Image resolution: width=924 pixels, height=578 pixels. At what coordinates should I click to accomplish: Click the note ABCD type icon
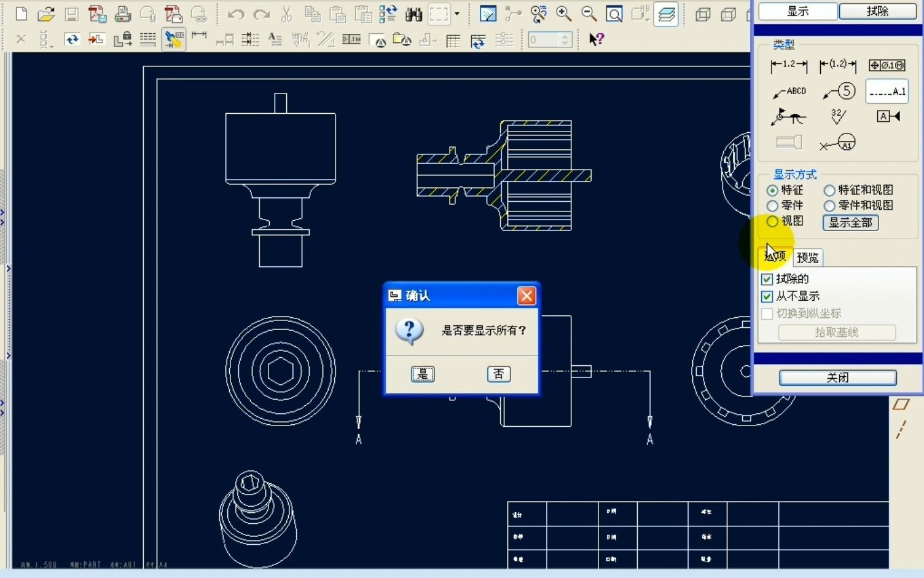click(x=789, y=92)
